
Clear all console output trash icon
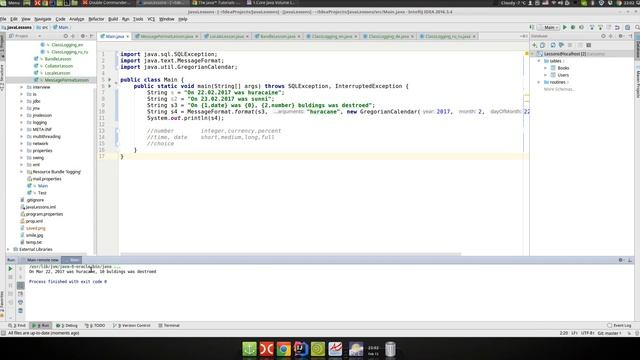20,311
